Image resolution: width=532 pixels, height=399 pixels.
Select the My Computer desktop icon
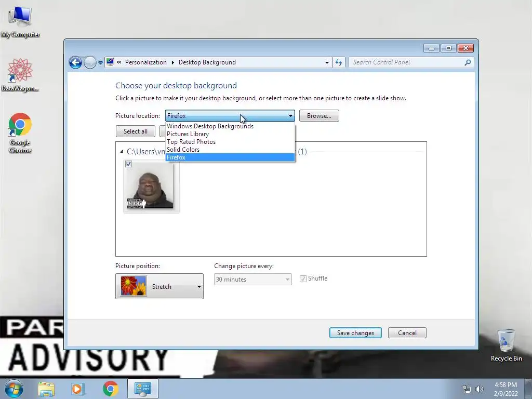[x=20, y=22]
